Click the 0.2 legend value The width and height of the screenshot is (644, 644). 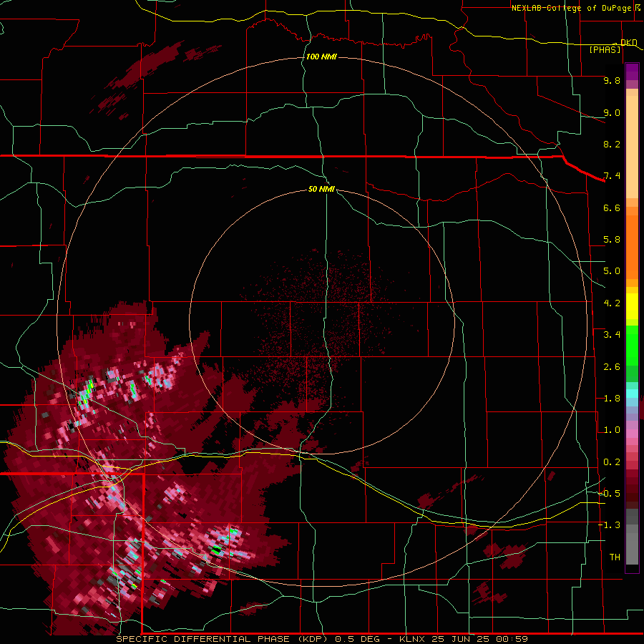click(612, 462)
